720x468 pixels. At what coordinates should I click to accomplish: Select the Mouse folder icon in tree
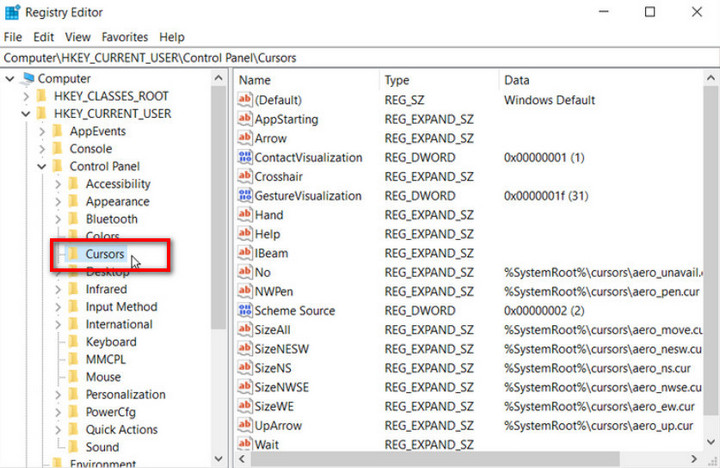(x=72, y=377)
